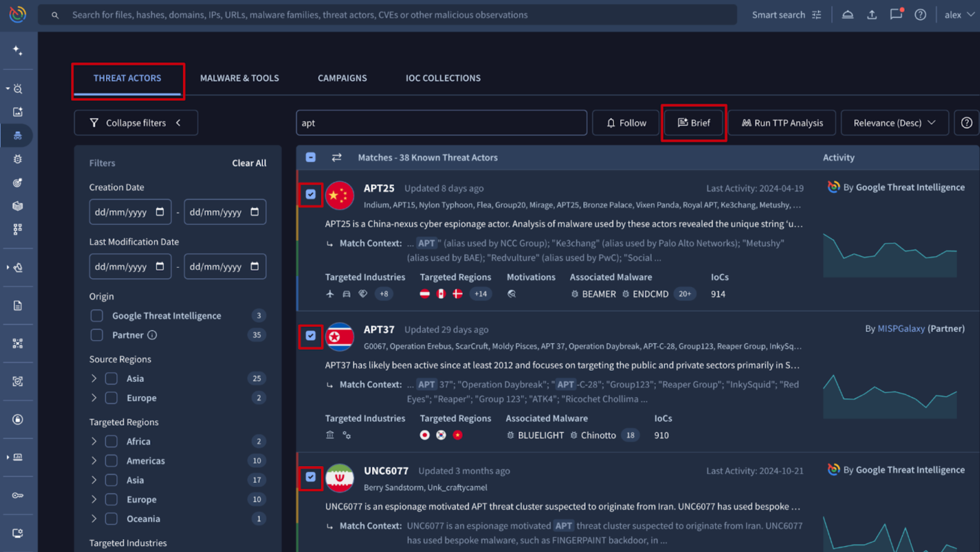The width and height of the screenshot is (980, 552).
Task: Click the Run TTP Analysis button
Action: (x=782, y=123)
